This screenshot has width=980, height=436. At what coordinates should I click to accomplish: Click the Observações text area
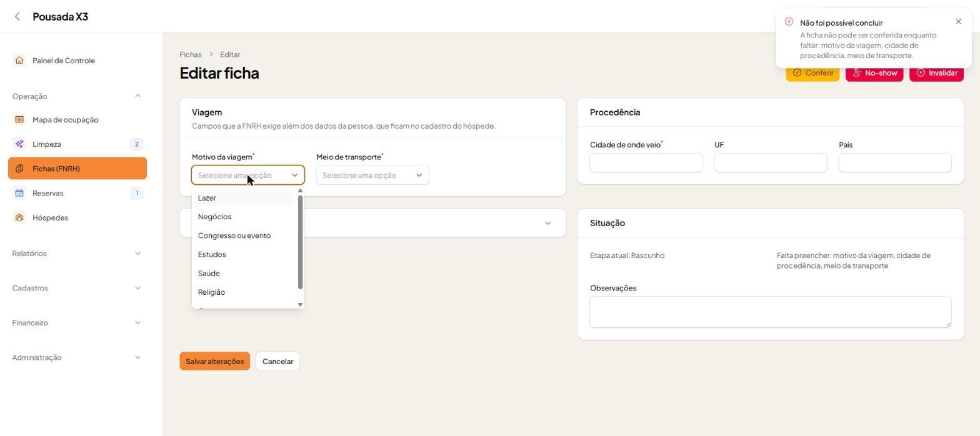[x=771, y=312]
